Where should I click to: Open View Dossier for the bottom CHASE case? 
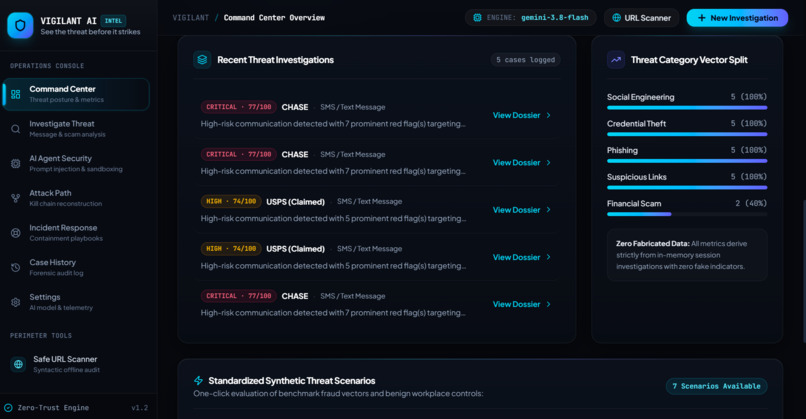(522, 304)
